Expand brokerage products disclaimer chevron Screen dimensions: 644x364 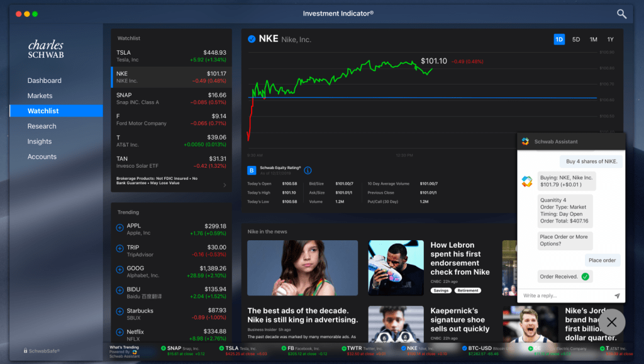(x=225, y=185)
